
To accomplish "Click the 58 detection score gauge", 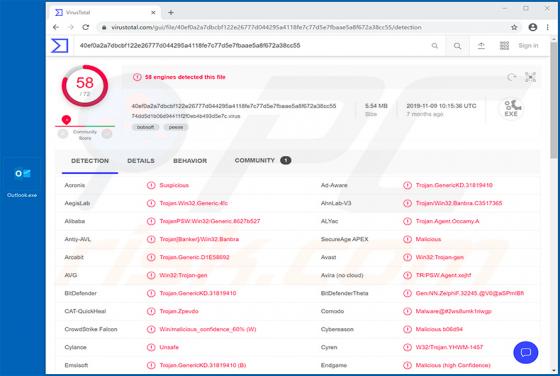I will point(85,86).
